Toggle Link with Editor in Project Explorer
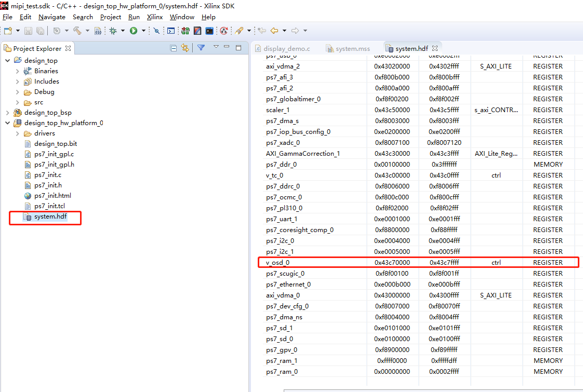Image resolution: width=583 pixels, height=392 pixels. click(x=185, y=48)
